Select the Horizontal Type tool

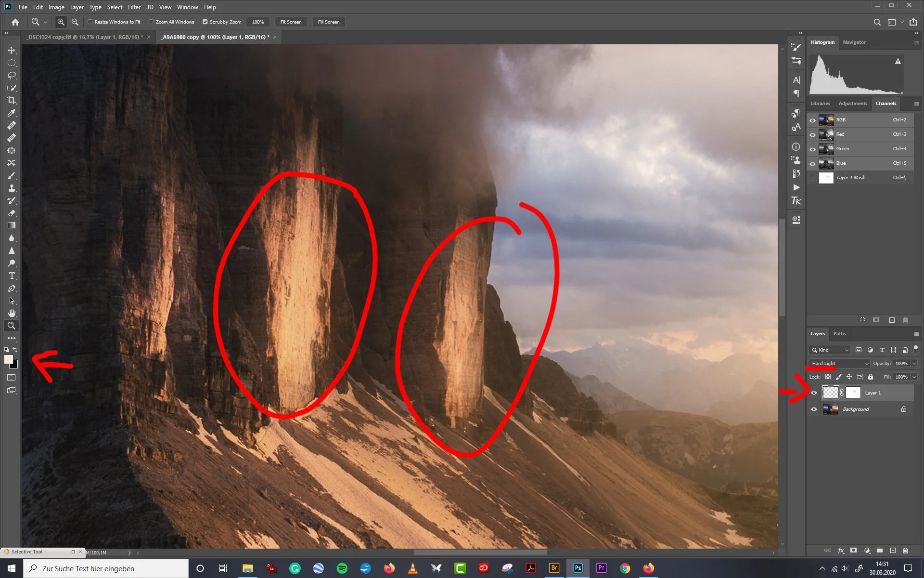coord(12,276)
